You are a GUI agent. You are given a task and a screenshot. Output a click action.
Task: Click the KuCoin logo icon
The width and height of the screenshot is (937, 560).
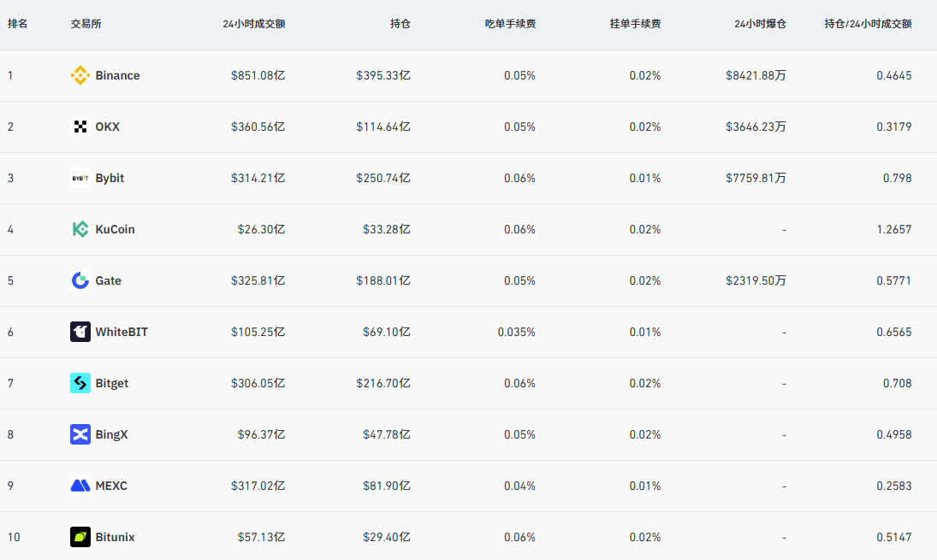pos(80,229)
